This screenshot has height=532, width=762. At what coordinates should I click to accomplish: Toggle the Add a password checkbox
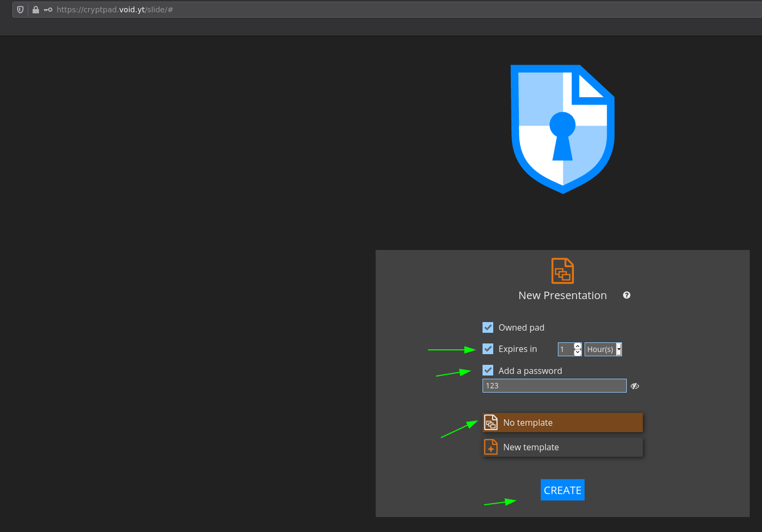(x=488, y=370)
